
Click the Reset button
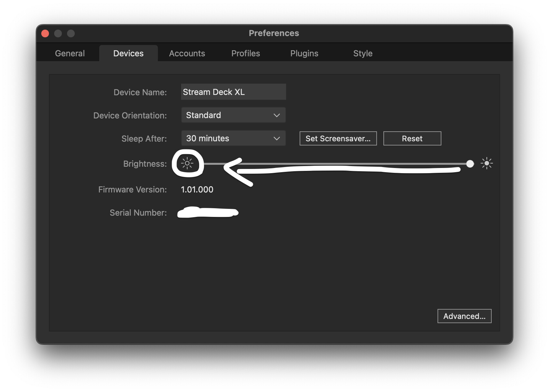coord(412,138)
